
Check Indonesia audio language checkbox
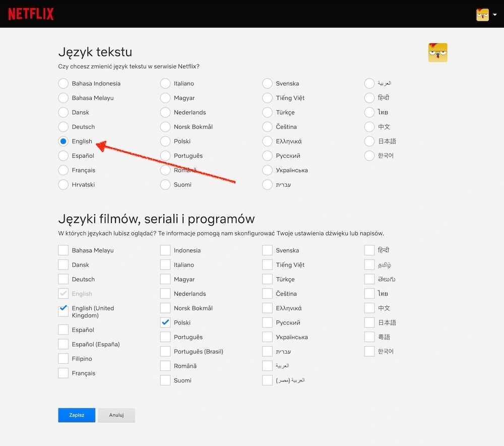coord(165,250)
